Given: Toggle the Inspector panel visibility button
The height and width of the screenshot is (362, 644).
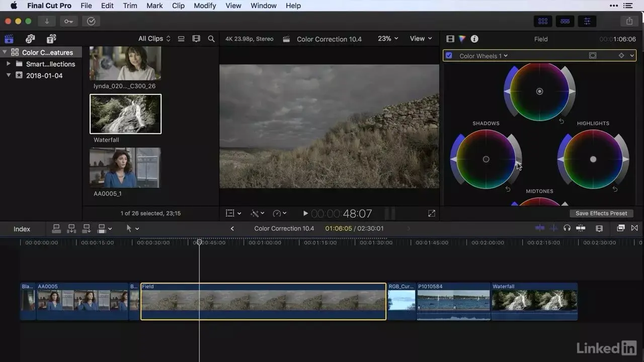Looking at the screenshot, I should click(587, 21).
